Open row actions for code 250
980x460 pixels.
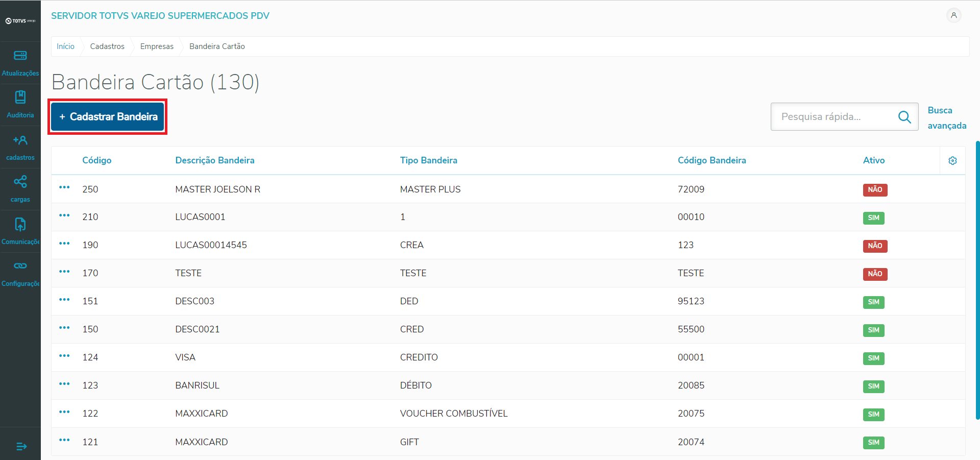click(64, 187)
